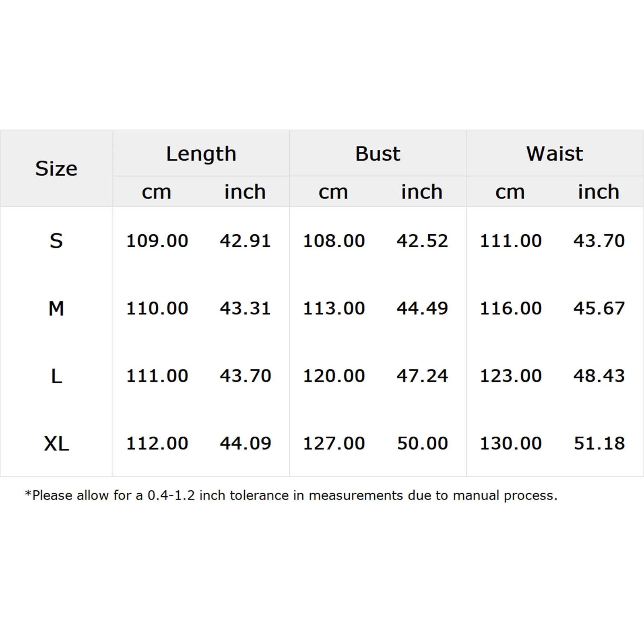Select the 44.09 length inch value
This screenshot has width=644, height=644.
tap(246, 443)
